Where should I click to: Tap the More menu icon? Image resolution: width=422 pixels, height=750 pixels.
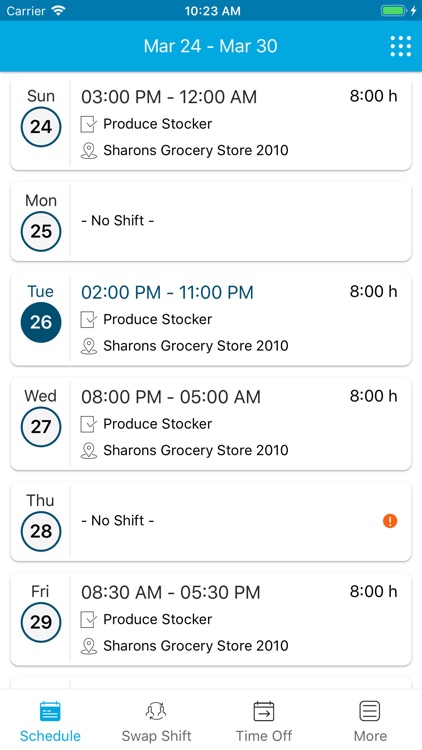tap(370, 711)
